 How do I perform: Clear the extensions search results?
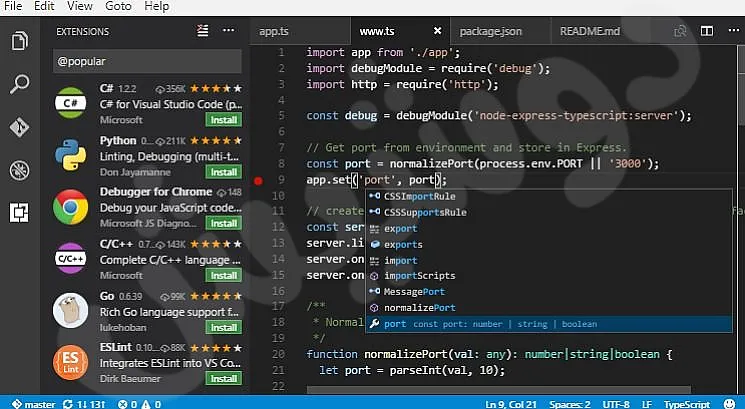click(202, 31)
